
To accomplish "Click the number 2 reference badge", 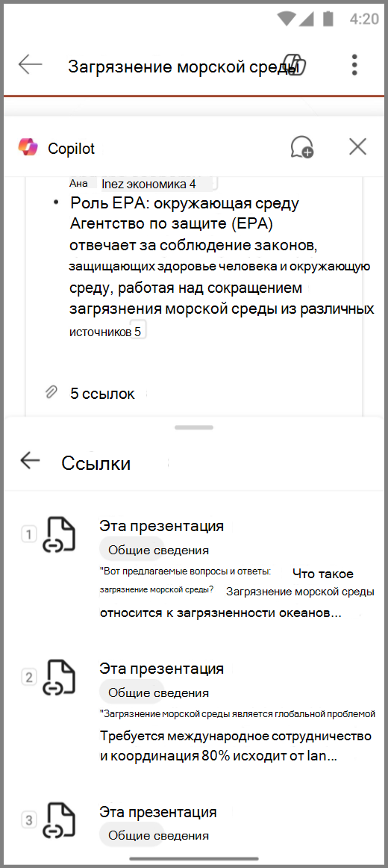I will (29, 677).
